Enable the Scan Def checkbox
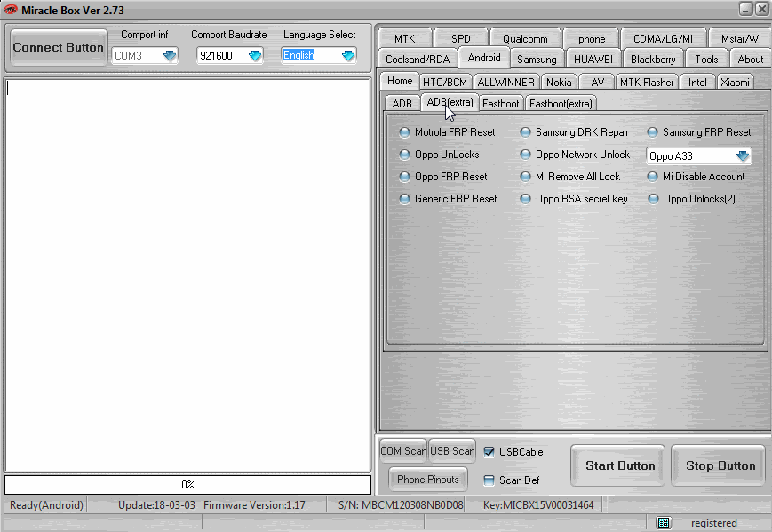The image size is (772, 532). coord(489,480)
